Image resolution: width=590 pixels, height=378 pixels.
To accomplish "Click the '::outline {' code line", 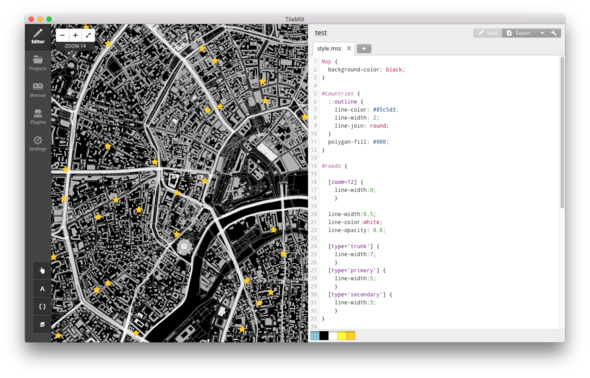I will tap(345, 102).
